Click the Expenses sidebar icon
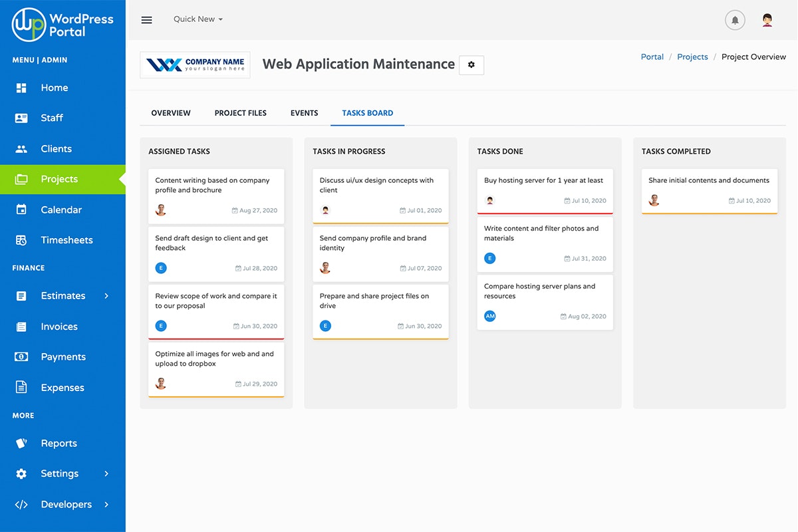 (21, 387)
